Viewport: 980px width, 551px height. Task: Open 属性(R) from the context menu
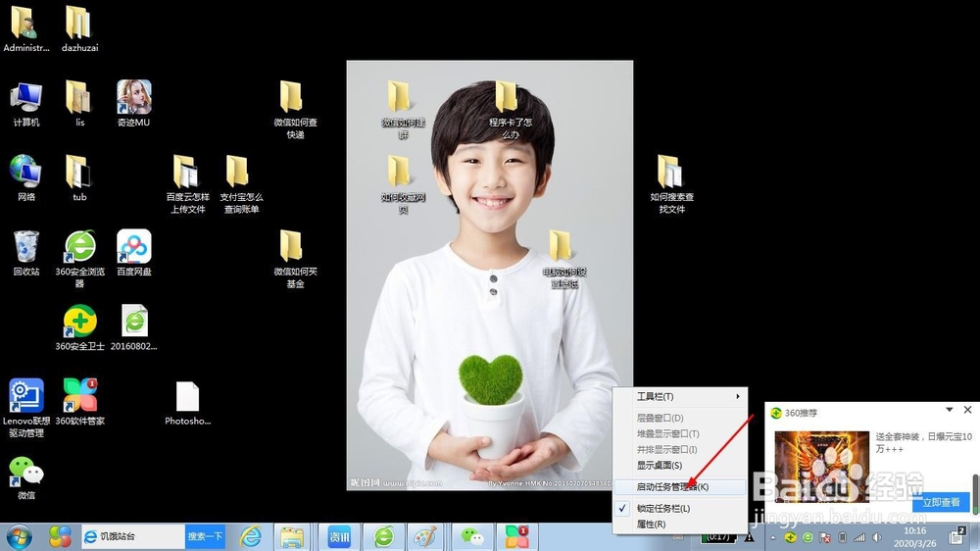click(x=680, y=525)
